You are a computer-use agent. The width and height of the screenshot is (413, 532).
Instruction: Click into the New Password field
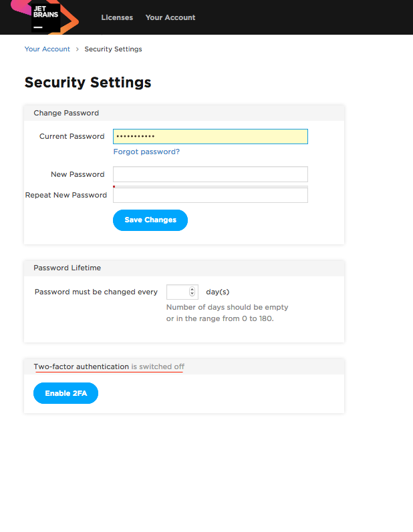(210, 174)
